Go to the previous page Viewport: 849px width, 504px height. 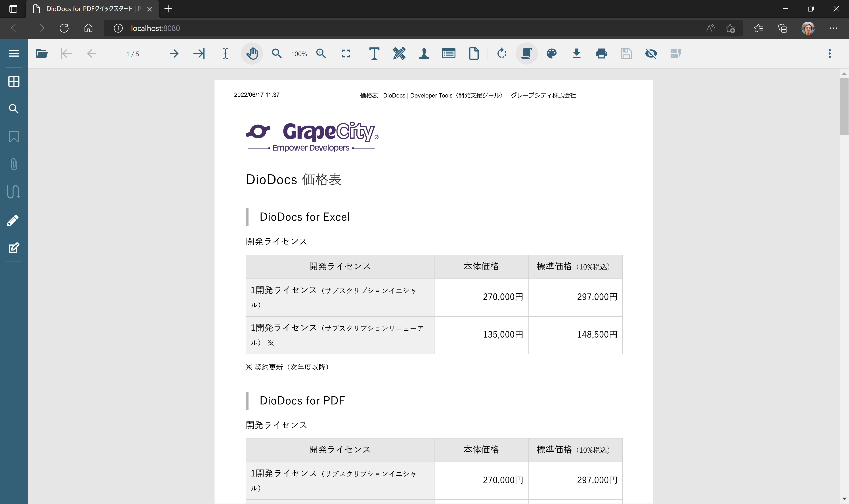click(x=91, y=53)
